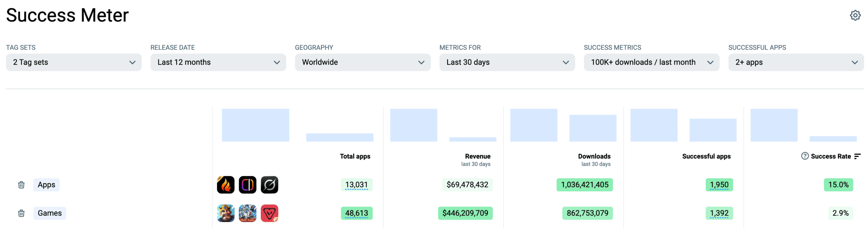868x228 pixels.
Task: Open the purple bracket app icon
Action: [x=248, y=185]
